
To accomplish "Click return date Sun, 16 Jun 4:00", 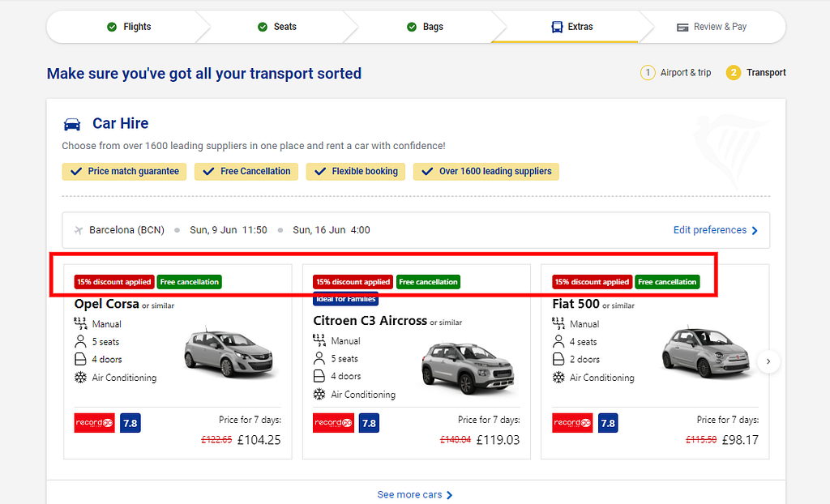I will click(x=332, y=230).
